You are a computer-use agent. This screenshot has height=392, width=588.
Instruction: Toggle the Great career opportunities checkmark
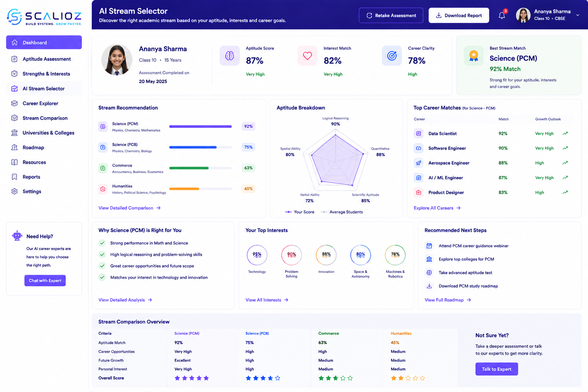pyautogui.click(x=102, y=266)
